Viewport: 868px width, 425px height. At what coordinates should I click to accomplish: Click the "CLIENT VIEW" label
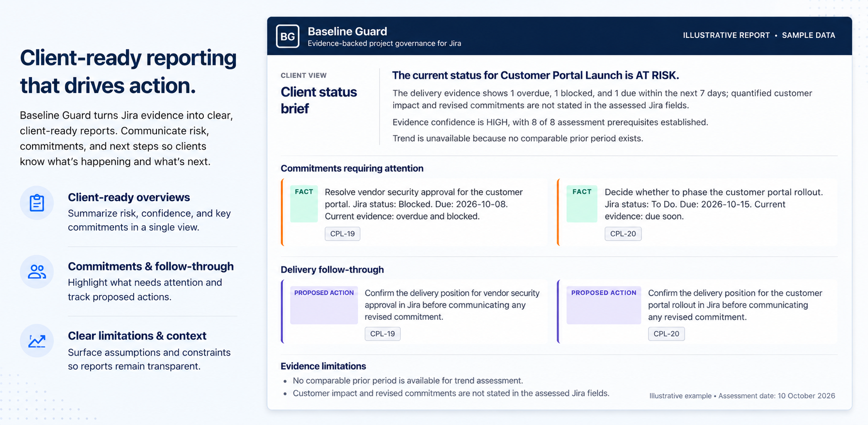(304, 76)
